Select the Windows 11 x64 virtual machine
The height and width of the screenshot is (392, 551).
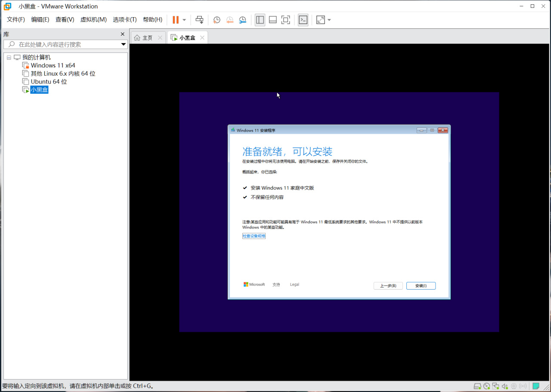click(53, 65)
